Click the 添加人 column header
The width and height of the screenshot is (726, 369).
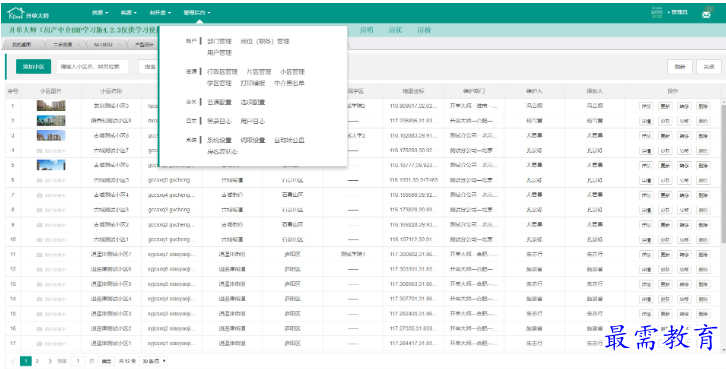595,91
